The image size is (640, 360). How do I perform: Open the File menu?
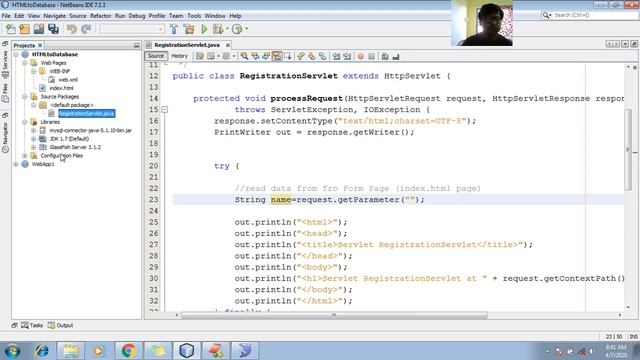[x=6, y=16]
